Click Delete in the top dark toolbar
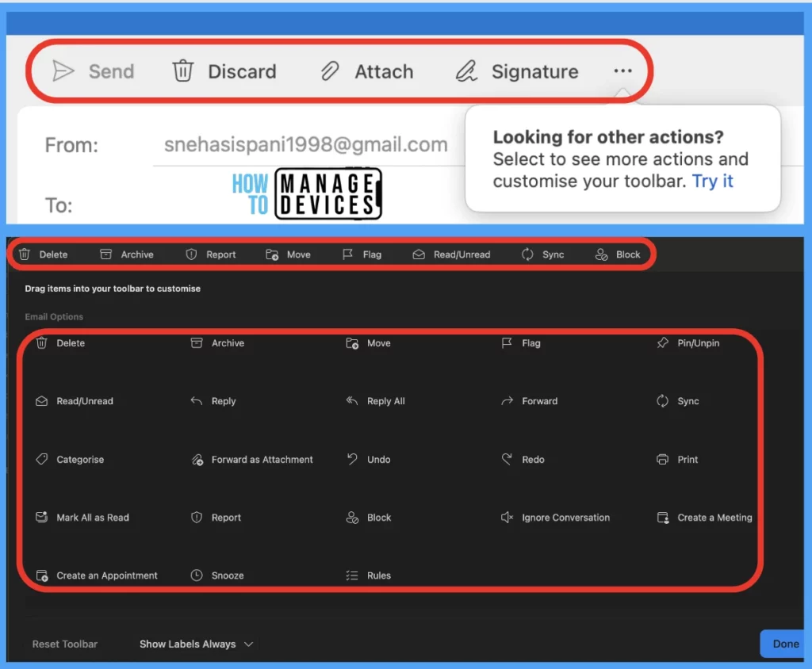 44,254
